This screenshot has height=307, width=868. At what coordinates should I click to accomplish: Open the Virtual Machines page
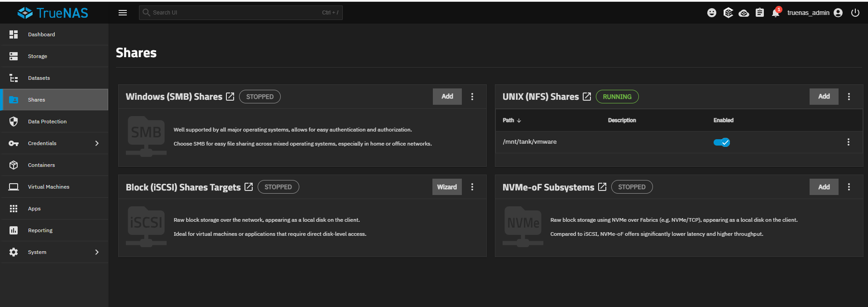coord(54,187)
